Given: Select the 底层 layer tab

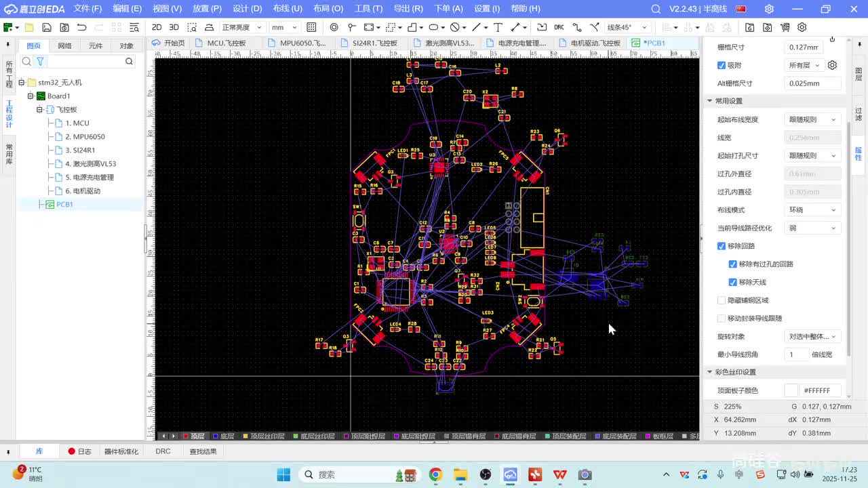Looking at the screenshot, I should click(x=223, y=436).
